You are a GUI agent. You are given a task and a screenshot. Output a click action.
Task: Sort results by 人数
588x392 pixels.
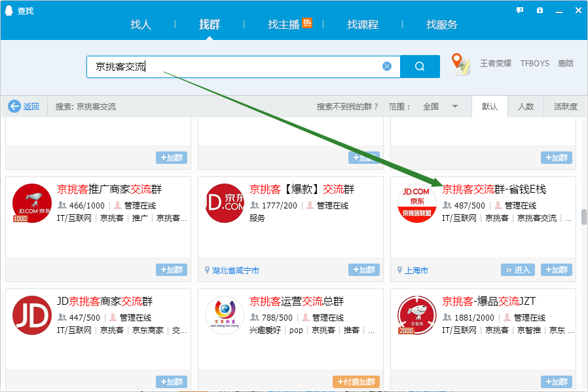pos(526,107)
